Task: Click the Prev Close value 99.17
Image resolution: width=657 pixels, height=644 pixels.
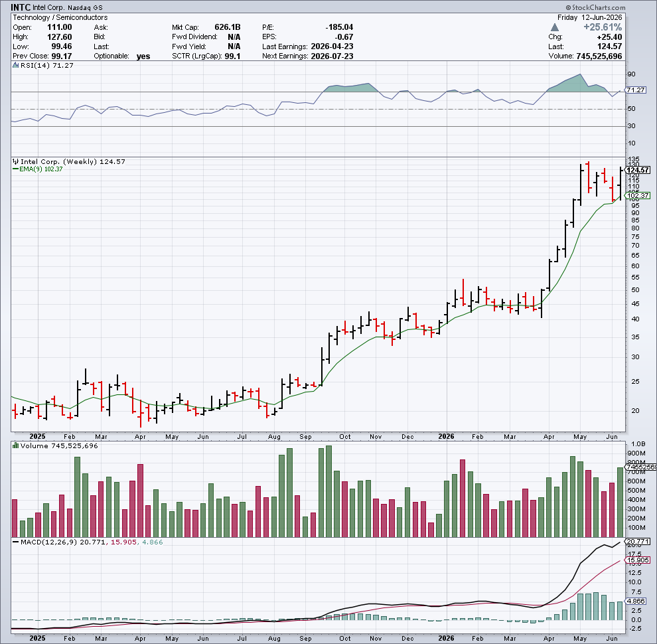Action: click(x=62, y=56)
